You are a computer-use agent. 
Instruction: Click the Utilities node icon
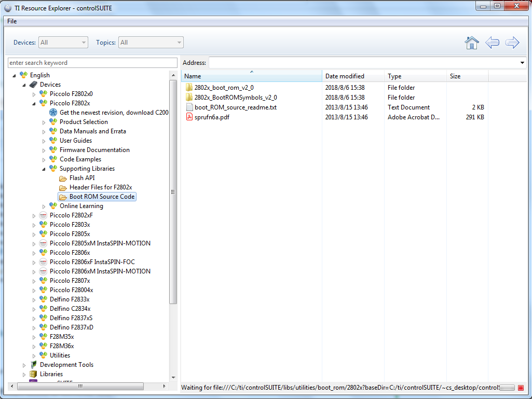tap(43, 355)
